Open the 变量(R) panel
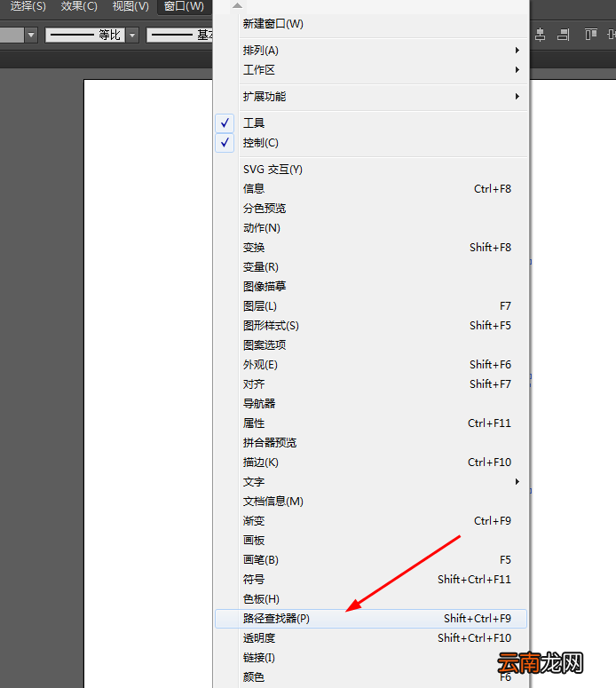616x688 pixels. click(x=371, y=267)
